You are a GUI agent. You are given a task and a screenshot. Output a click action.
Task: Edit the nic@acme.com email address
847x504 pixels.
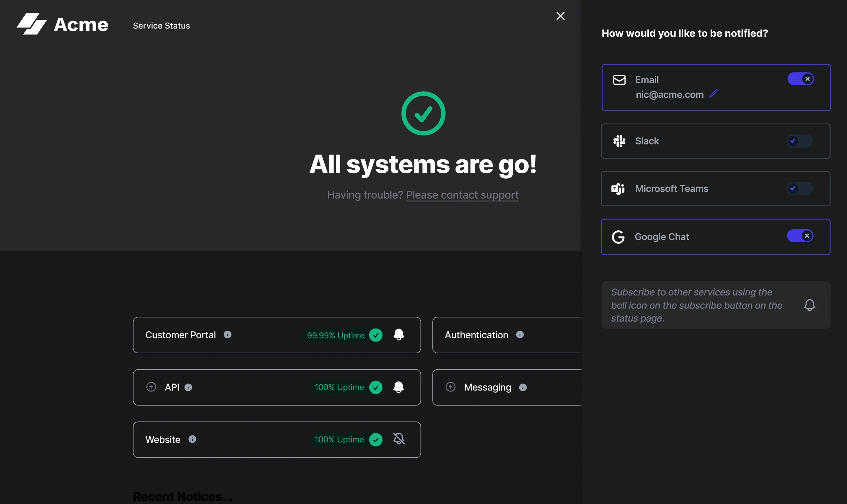[x=714, y=94]
